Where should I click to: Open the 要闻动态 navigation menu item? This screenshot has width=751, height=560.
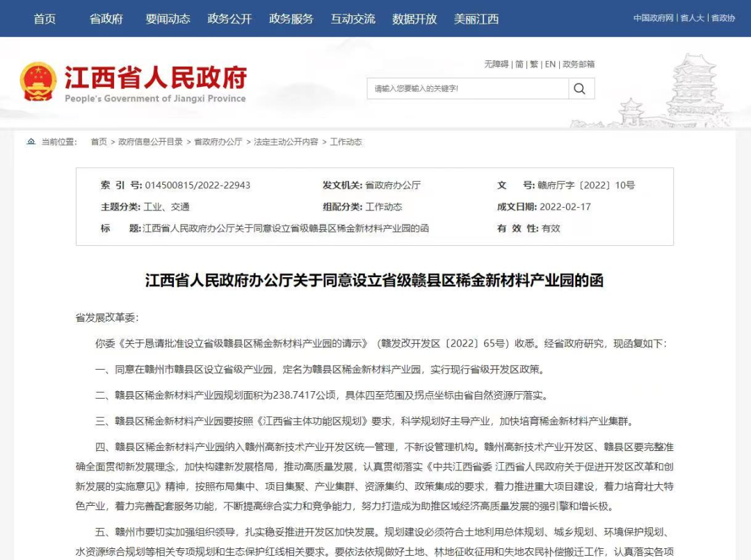point(168,19)
